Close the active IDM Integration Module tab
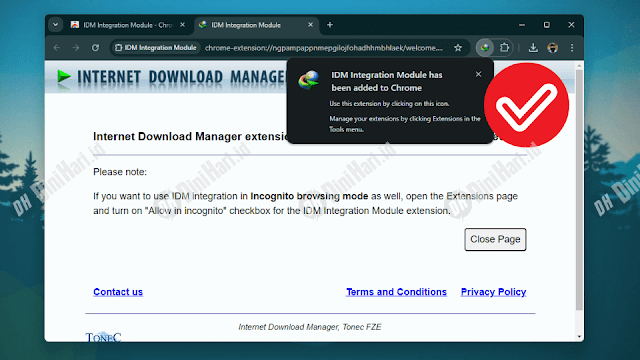The height and width of the screenshot is (360, 640). (311, 25)
